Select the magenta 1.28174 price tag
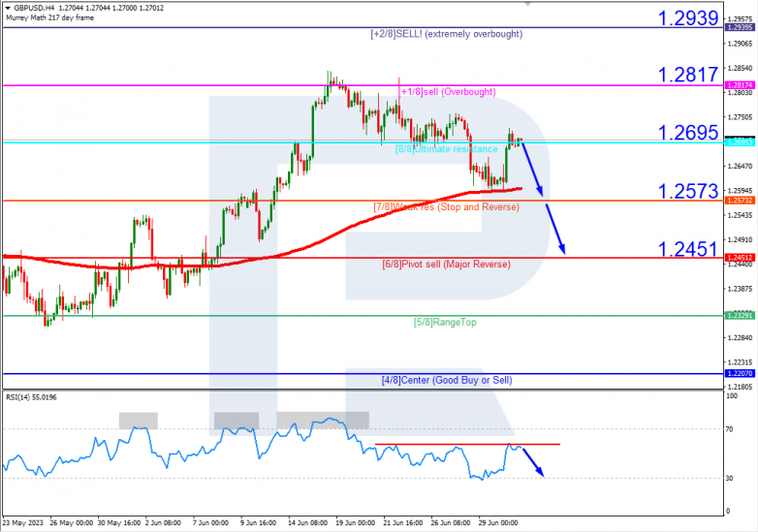The height and width of the screenshot is (532, 758). point(740,85)
